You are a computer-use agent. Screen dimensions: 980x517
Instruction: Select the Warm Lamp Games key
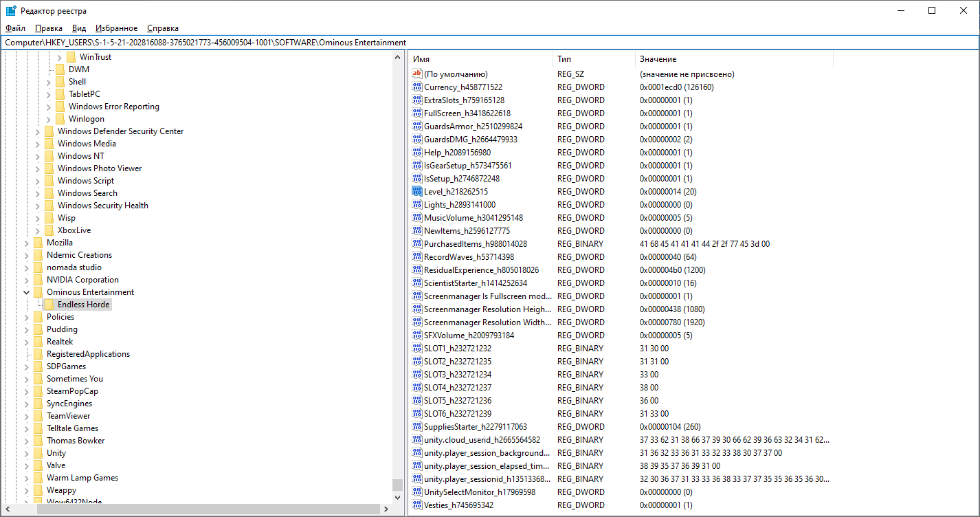pos(82,478)
